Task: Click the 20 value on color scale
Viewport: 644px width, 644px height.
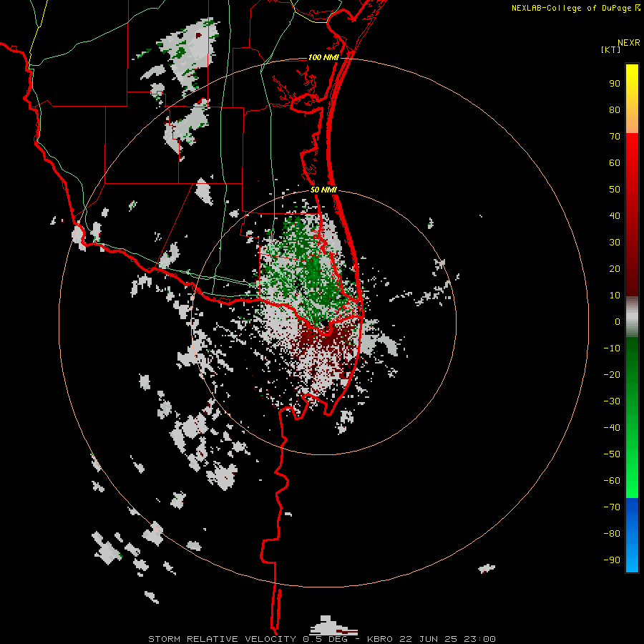Action: [615, 269]
